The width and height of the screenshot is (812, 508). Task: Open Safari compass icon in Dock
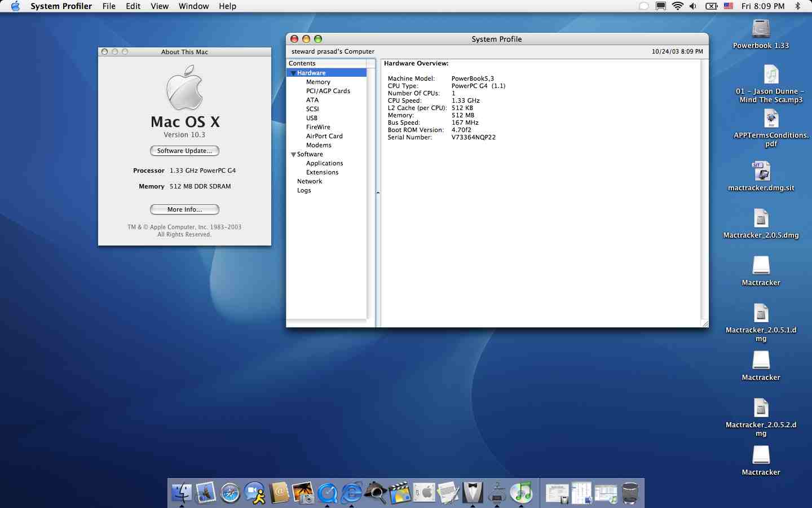tap(230, 493)
